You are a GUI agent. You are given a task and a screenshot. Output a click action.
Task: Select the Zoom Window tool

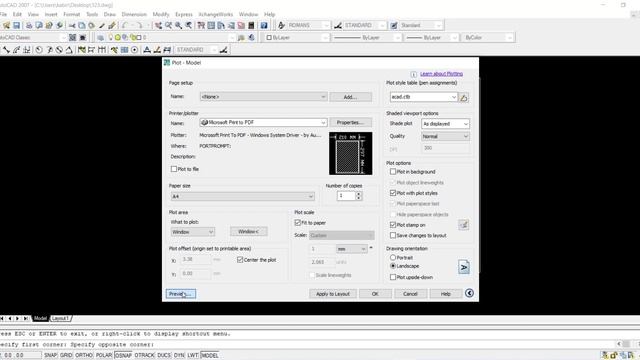click(178, 25)
